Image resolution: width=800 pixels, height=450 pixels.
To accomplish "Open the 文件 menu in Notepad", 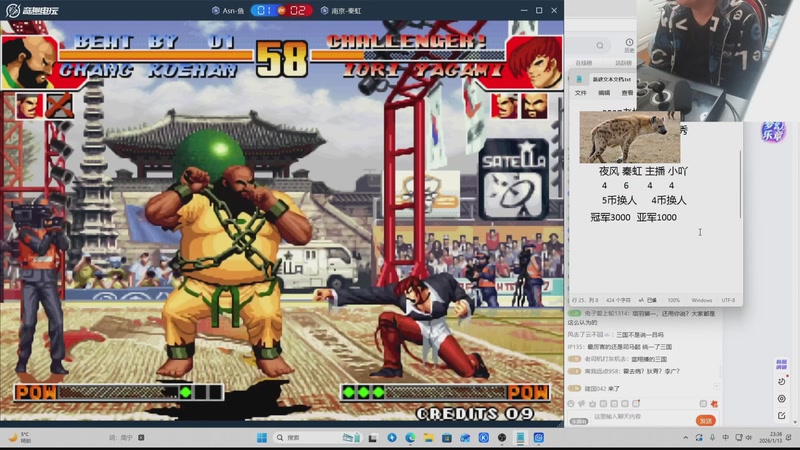I will click(x=581, y=93).
